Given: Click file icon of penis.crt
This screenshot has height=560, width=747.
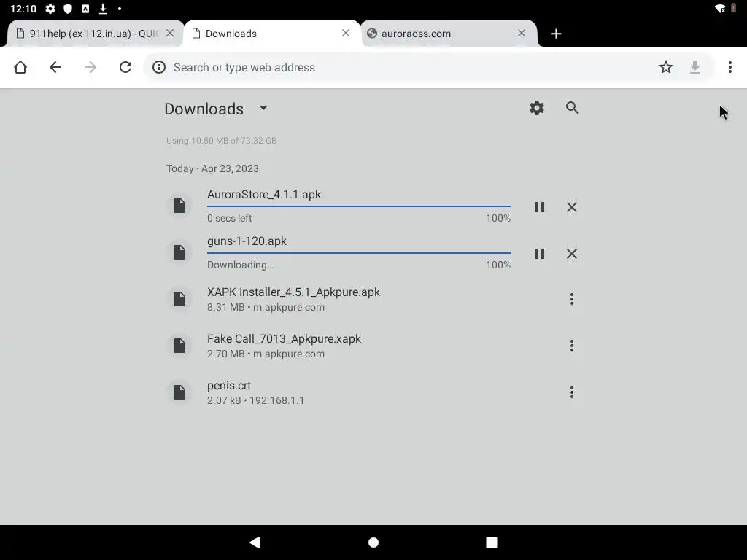Looking at the screenshot, I should pos(179,392).
